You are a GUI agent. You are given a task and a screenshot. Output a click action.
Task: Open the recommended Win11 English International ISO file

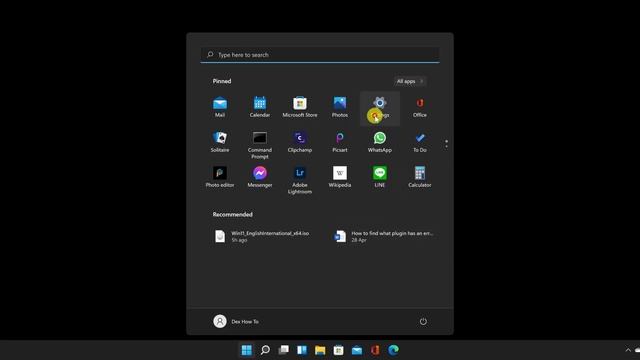262,236
